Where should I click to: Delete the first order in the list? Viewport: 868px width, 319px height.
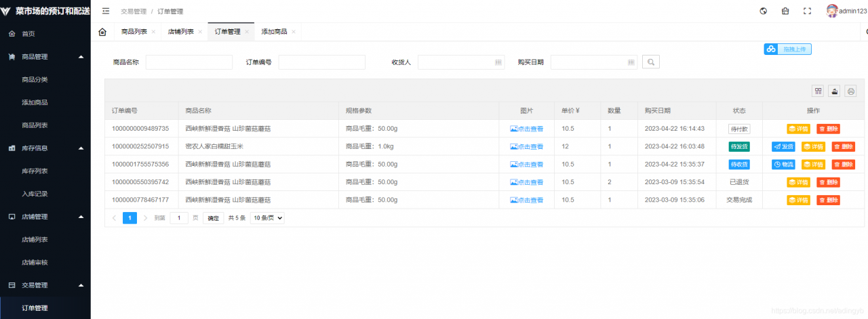[x=828, y=129]
